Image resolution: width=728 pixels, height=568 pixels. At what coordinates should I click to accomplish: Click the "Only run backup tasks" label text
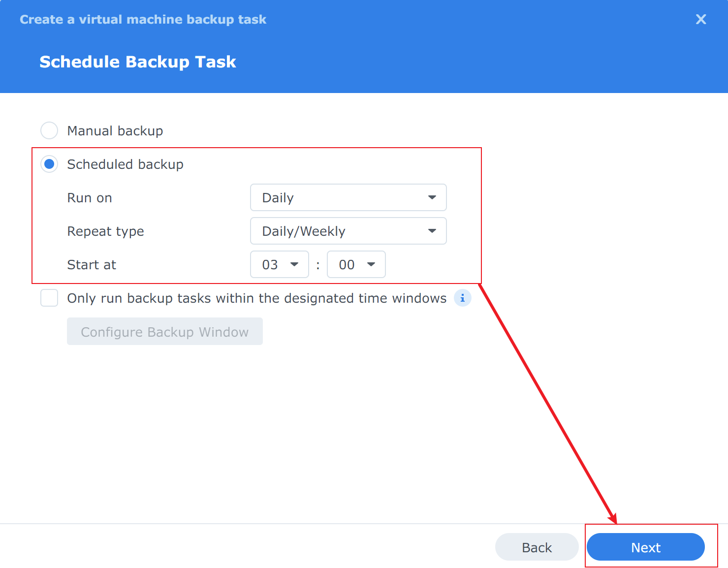click(x=256, y=298)
